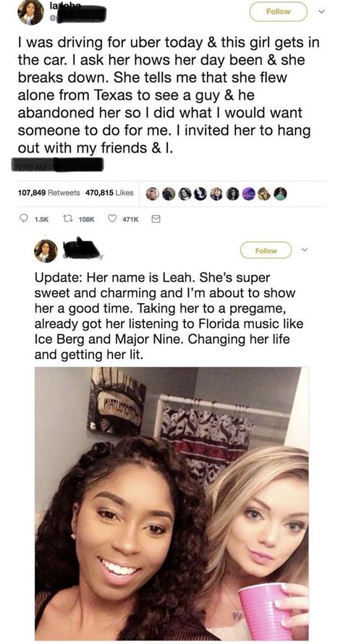
Task: Click the main tweet text about uber
Action: [x=169, y=95]
